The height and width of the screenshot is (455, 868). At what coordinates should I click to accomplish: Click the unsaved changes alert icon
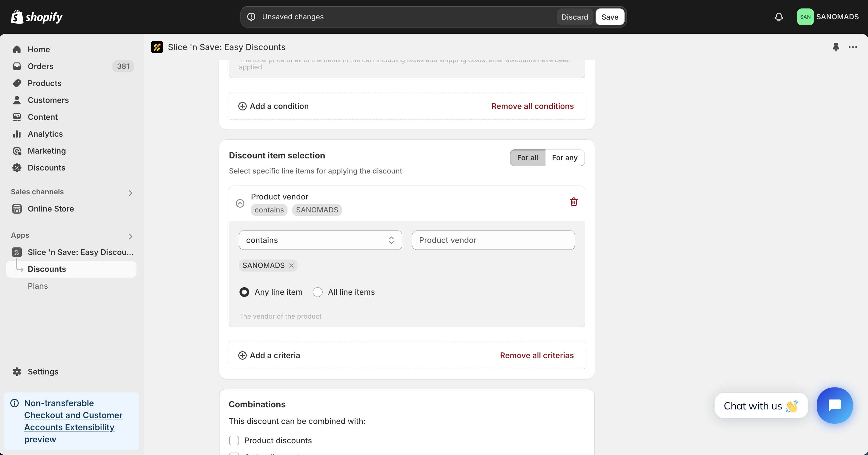[251, 17]
